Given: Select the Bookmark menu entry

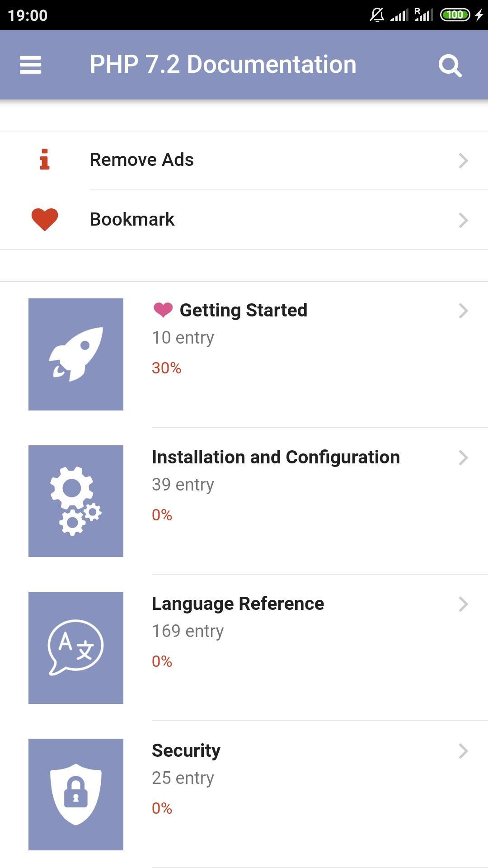Looking at the screenshot, I should coord(244,220).
